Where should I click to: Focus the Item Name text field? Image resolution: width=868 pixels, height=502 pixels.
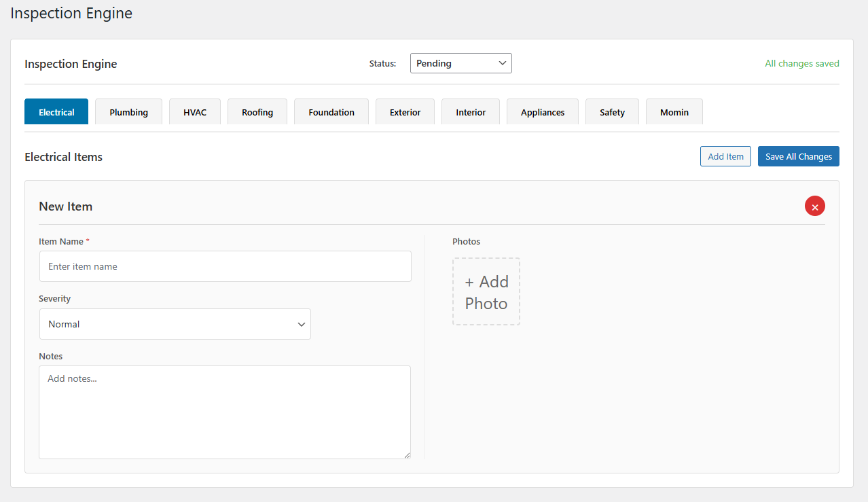click(x=225, y=266)
